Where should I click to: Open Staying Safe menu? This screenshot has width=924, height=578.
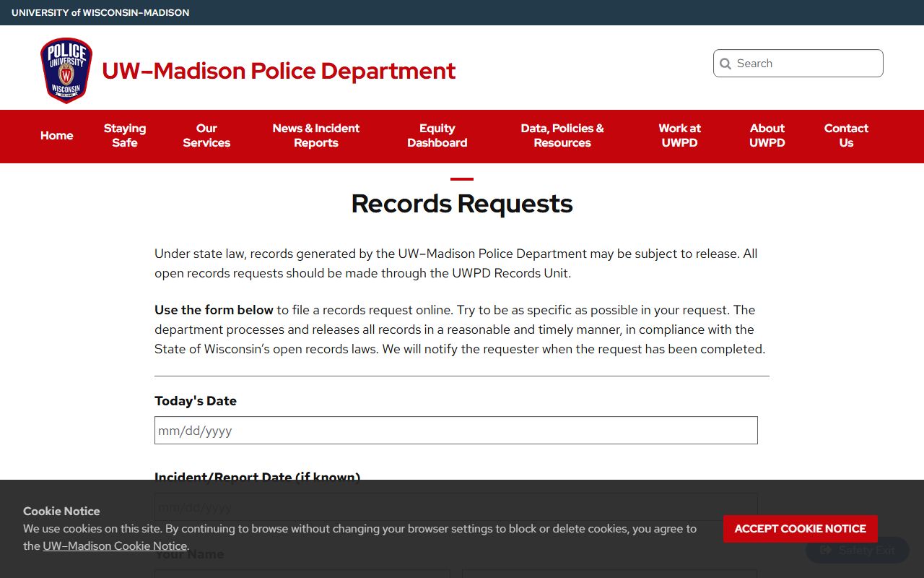[x=125, y=136]
